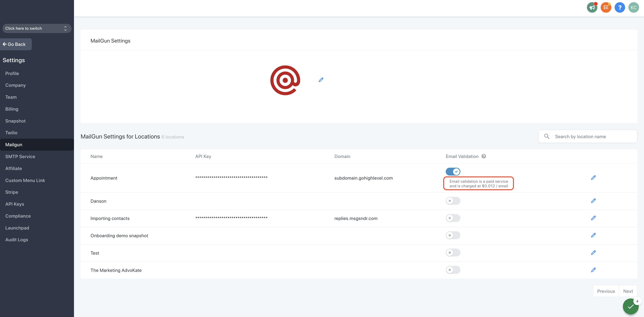
Task: Click the Onboarding demo snapshot name
Action: (119, 236)
